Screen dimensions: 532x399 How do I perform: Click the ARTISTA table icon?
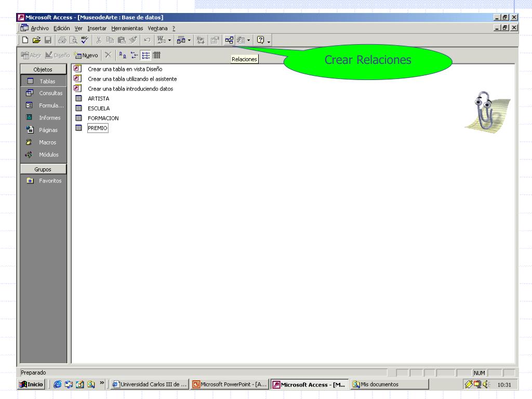pos(78,98)
